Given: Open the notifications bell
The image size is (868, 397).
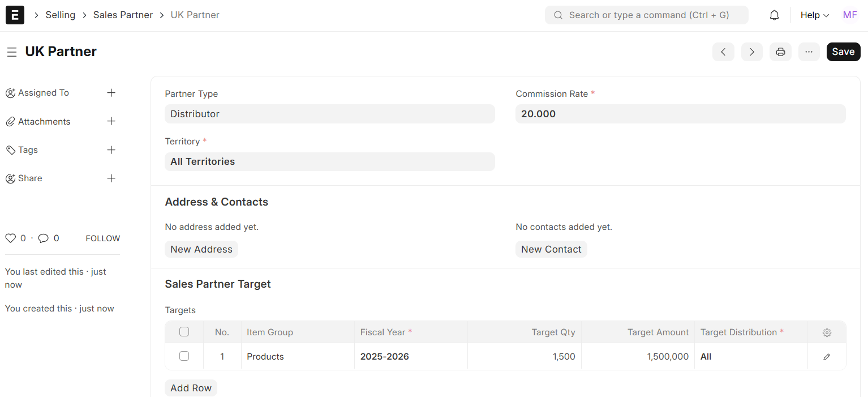Looking at the screenshot, I should tap(774, 15).
